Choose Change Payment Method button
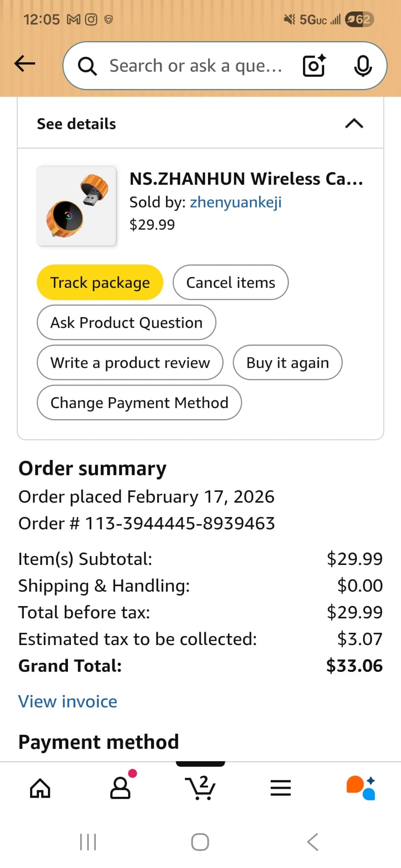 [x=139, y=403]
